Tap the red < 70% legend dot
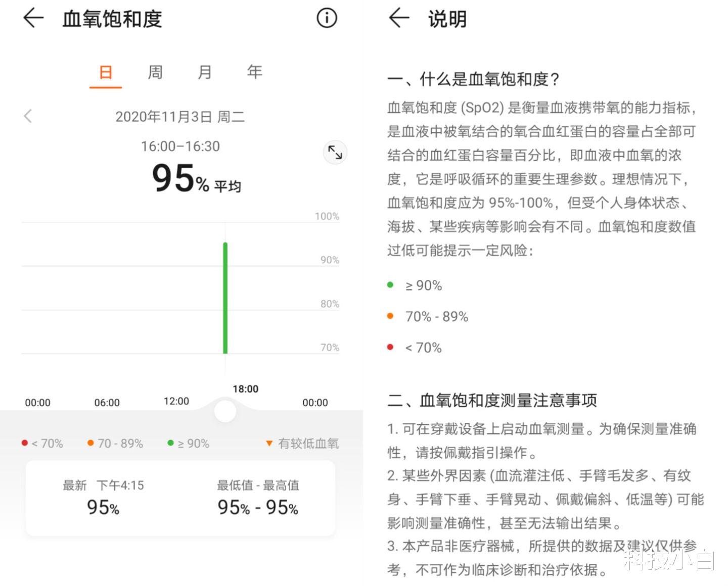This screenshot has height=586, width=728. pyautogui.click(x=24, y=443)
